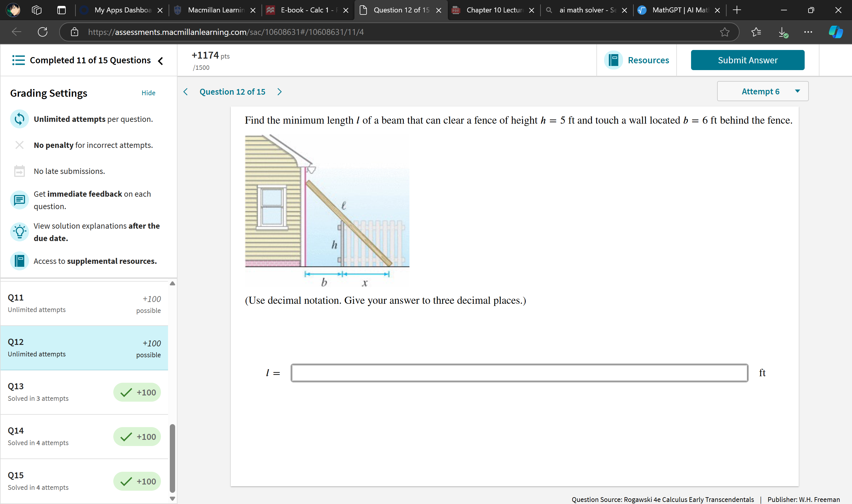Screen dimensions: 852x504
Task: Open the browser workspaces icon
Action: click(37, 10)
